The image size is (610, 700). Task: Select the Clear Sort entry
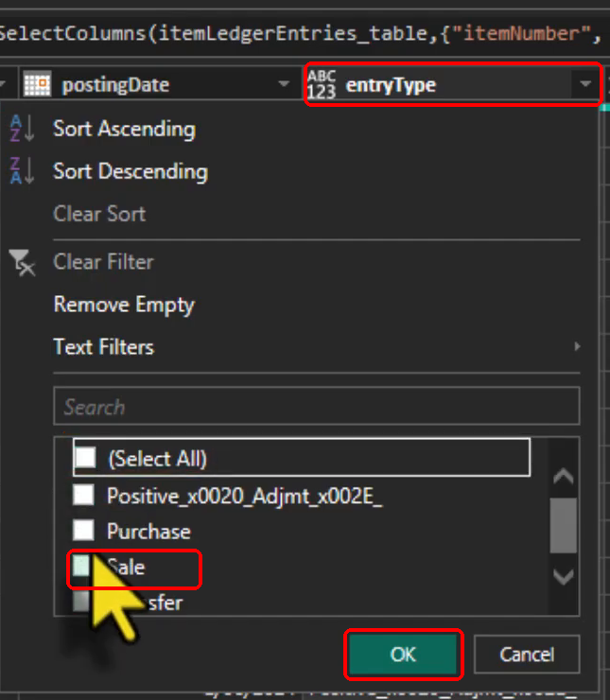click(x=99, y=214)
